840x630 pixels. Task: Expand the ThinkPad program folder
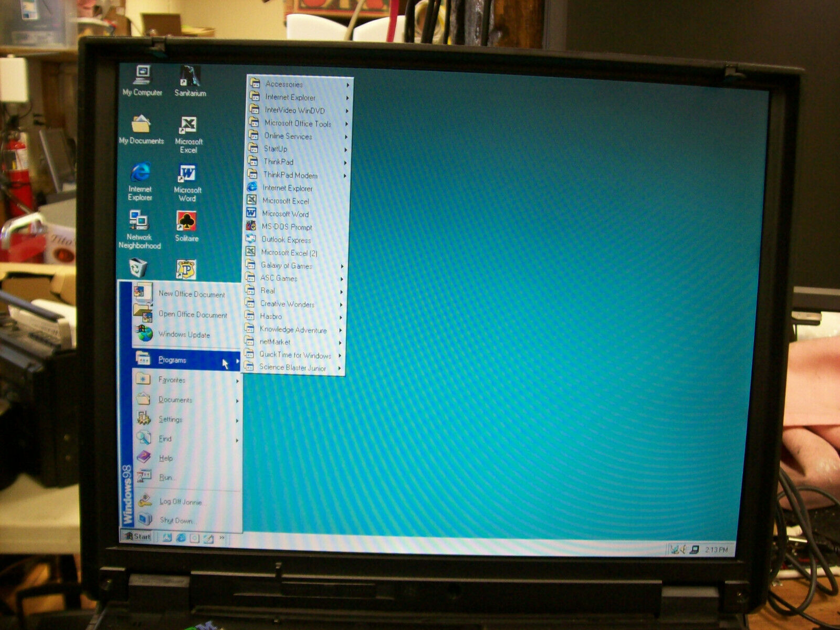(298, 162)
